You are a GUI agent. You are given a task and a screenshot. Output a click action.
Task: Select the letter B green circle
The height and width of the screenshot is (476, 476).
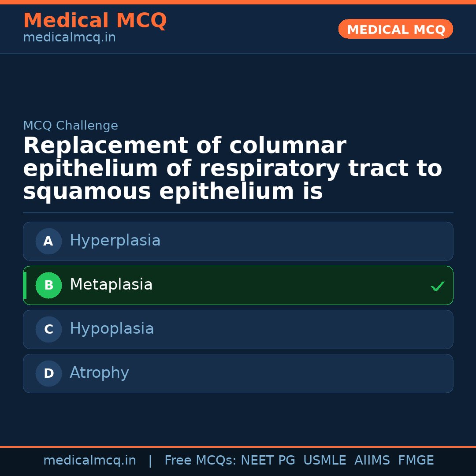coord(48,285)
